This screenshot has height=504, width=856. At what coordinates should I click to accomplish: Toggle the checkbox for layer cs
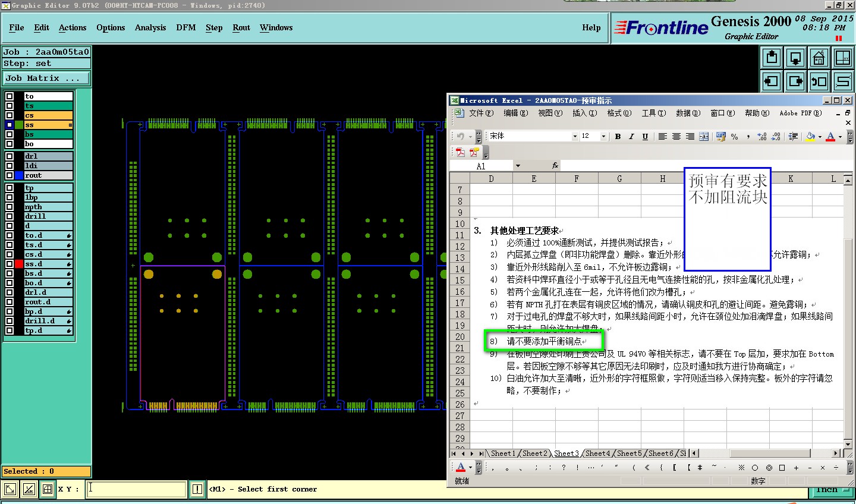pyautogui.click(x=10, y=115)
